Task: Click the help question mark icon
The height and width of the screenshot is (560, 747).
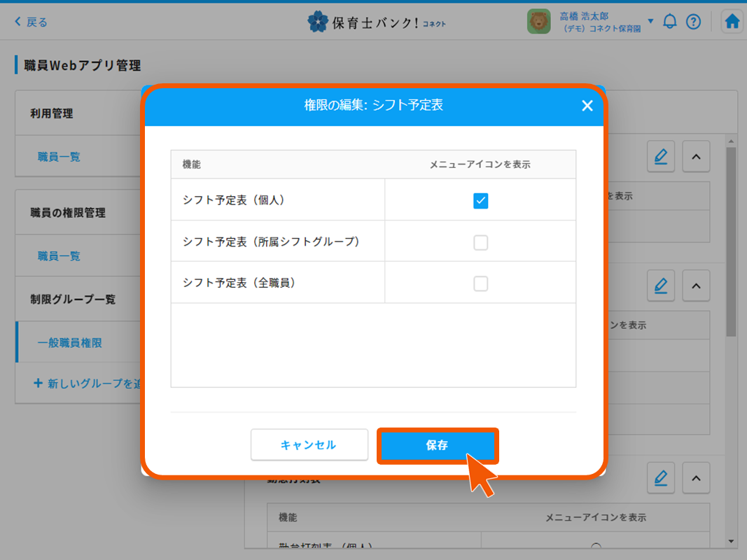Action: coord(693,22)
